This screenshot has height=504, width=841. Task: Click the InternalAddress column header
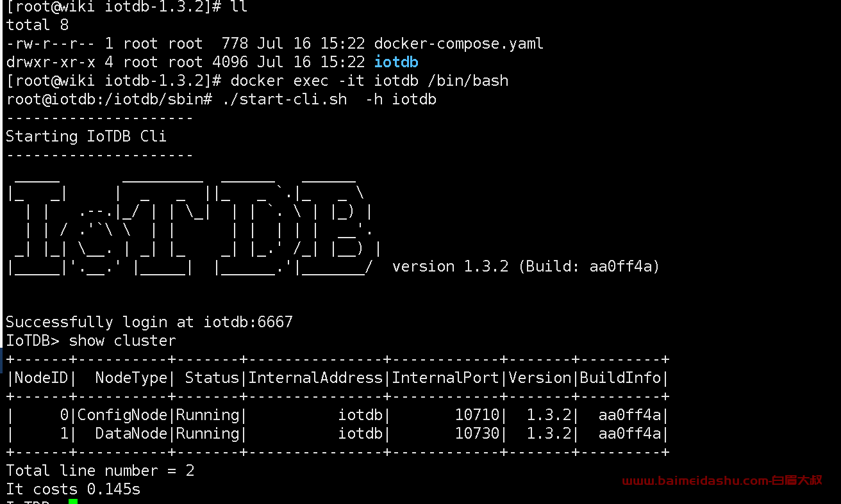[x=315, y=378]
